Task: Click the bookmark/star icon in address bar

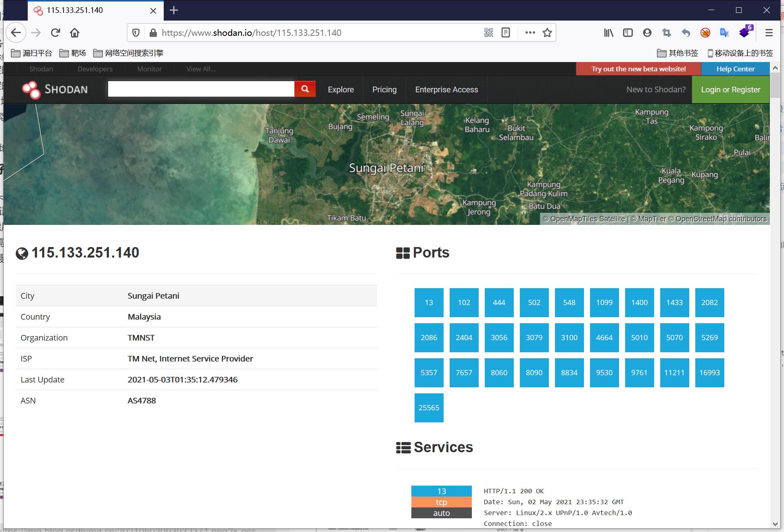Action: pyautogui.click(x=548, y=33)
